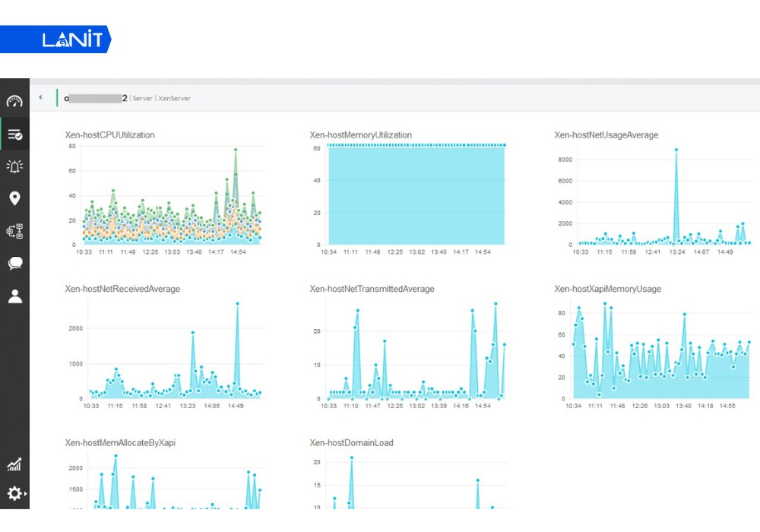Select the Xen-hostNetTransmittedAverage chart title
Image resolution: width=760 pixels, height=532 pixels.
372,289
